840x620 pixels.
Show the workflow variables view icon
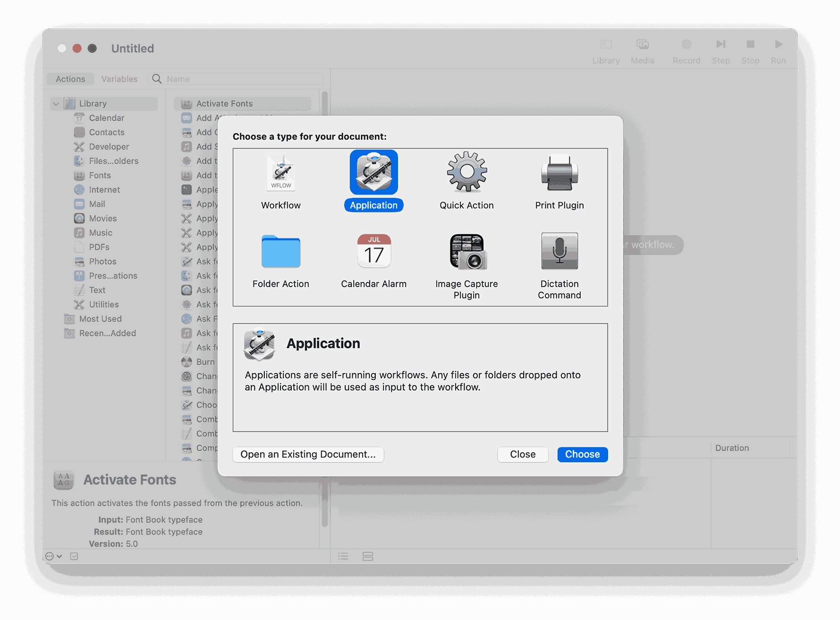coord(368,556)
